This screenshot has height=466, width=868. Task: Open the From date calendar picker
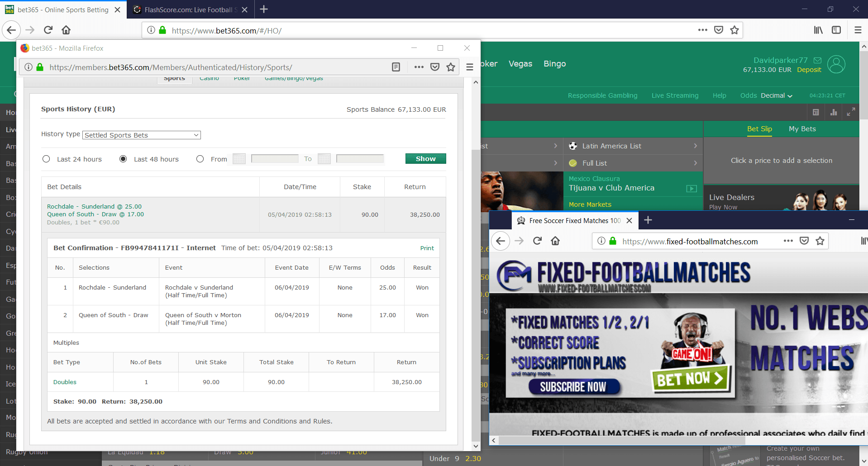(239, 159)
